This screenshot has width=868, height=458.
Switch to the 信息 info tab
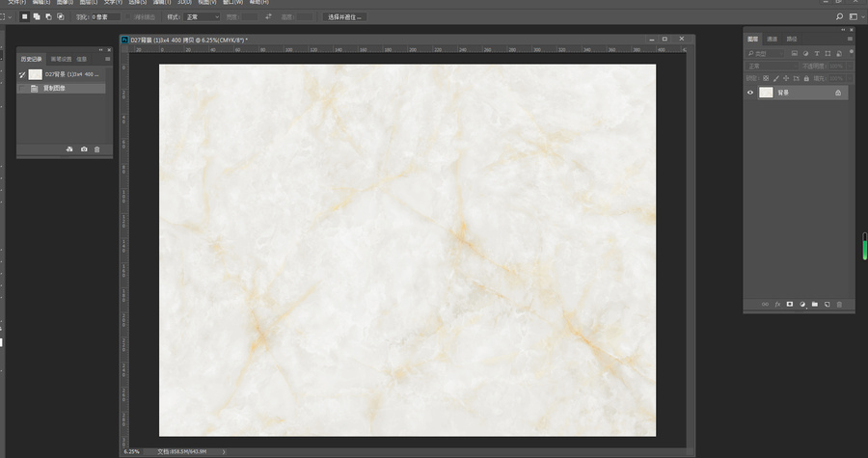click(x=82, y=59)
